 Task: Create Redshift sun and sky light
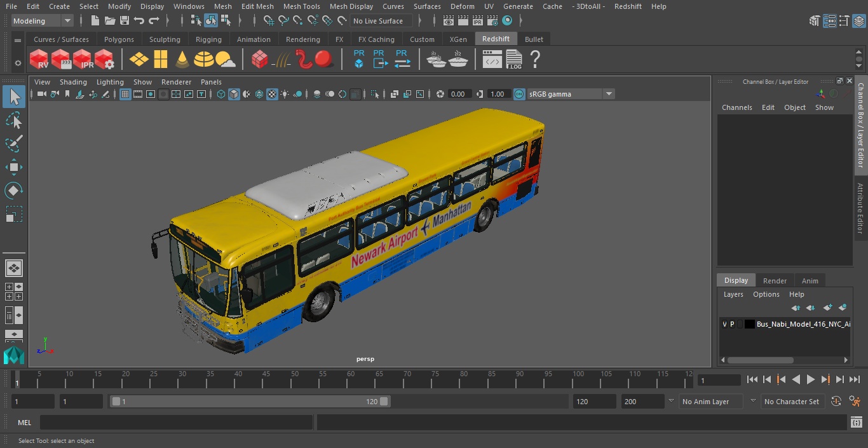coord(225,60)
